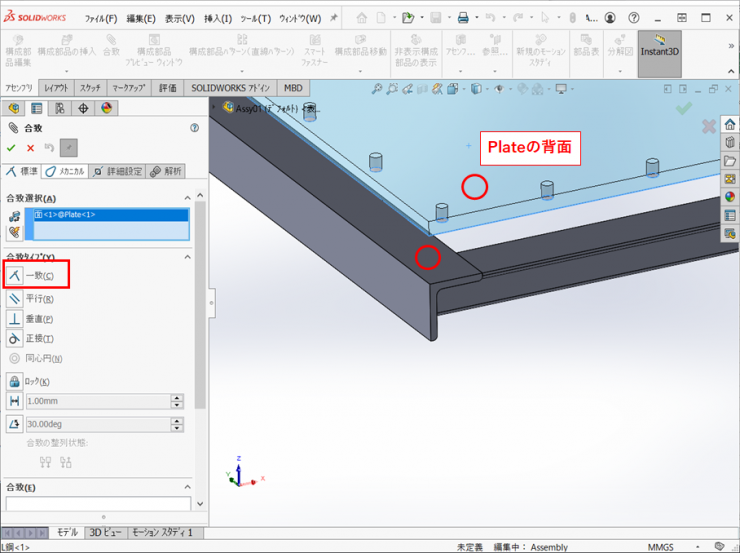Click the Lock (ロック) mate icon

15,381
